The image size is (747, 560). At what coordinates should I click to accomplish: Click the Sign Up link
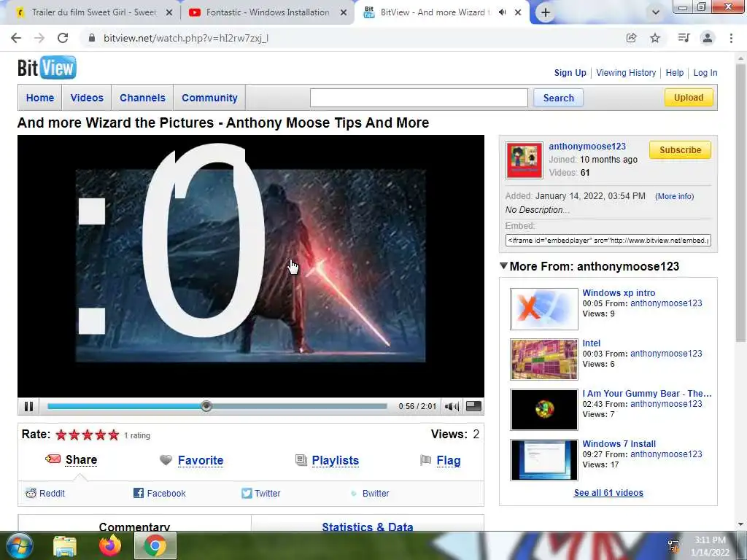(570, 73)
